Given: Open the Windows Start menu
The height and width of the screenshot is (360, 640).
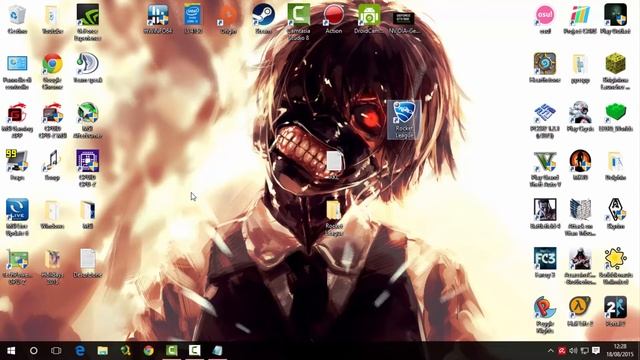Looking at the screenshot, I should (x=11, y=351).
